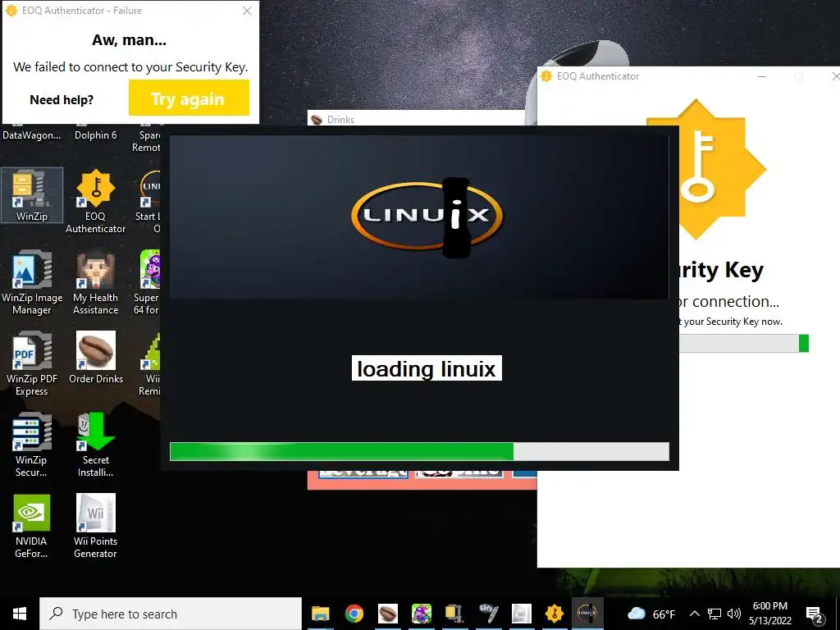Switch to coffee bean Drinks app in taskbar

pos(388,614)
